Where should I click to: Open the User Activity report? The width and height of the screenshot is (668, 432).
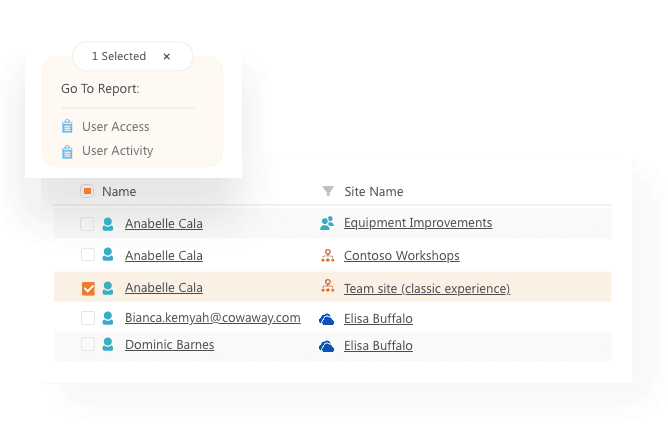(118, 151)
